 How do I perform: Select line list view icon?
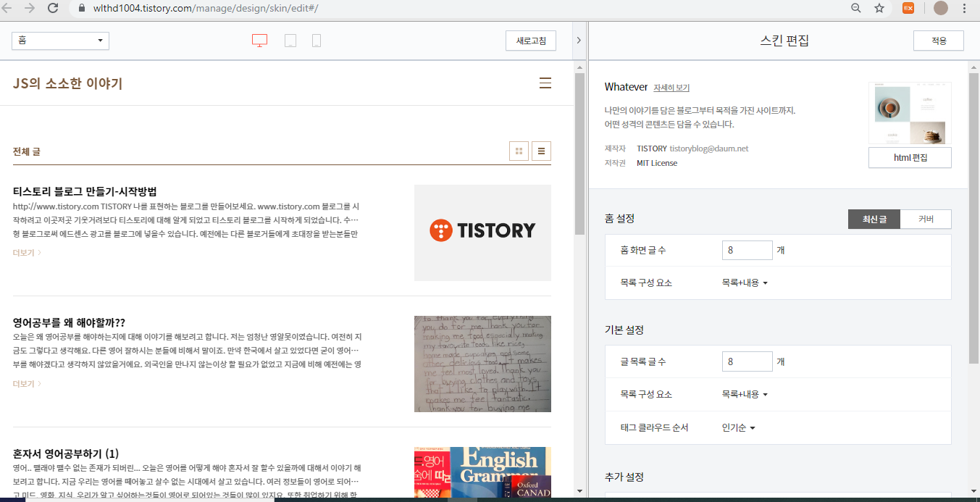(542, 151)
